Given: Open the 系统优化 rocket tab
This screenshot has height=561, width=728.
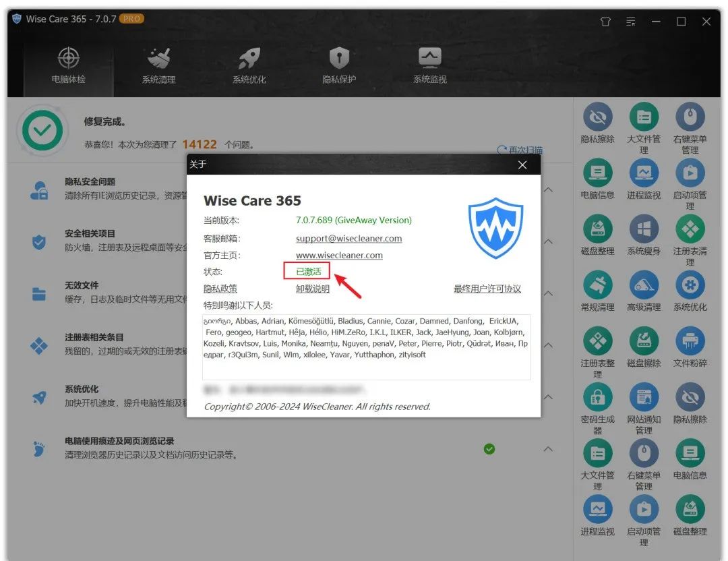Looking at the screenshot, I should pyautogui.click(x=249, y=65).
